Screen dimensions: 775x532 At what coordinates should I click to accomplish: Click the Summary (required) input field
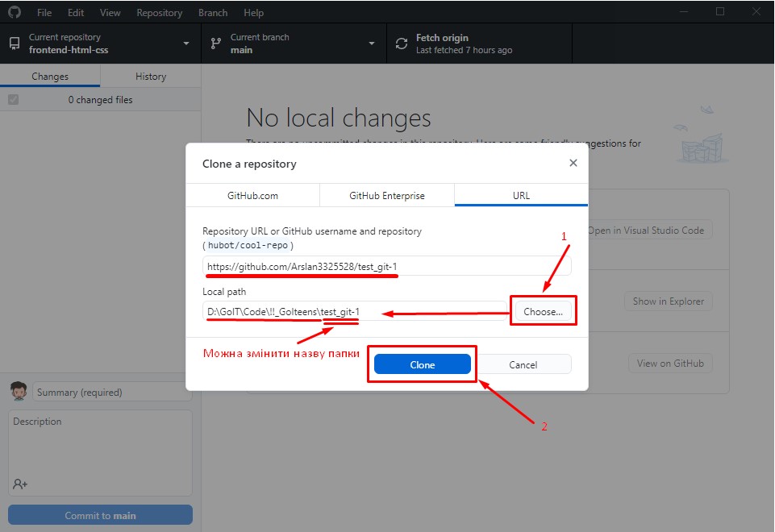click(x=112, y=393)
